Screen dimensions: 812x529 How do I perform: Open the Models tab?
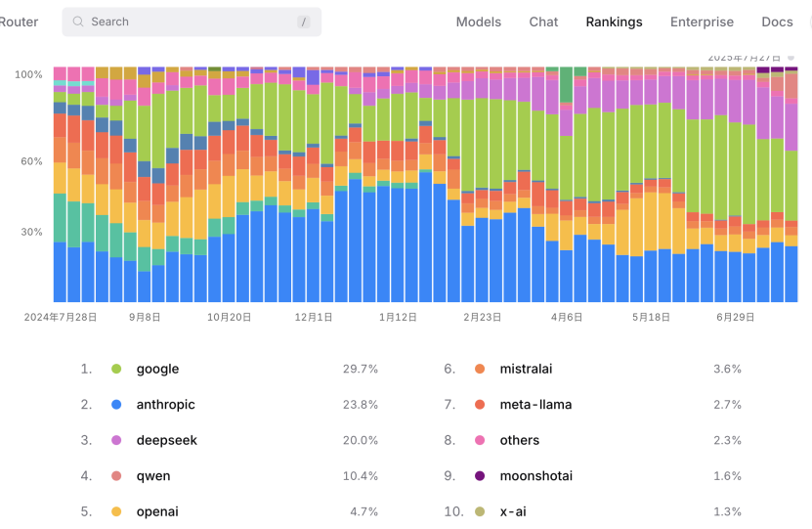tap(479, 22)
